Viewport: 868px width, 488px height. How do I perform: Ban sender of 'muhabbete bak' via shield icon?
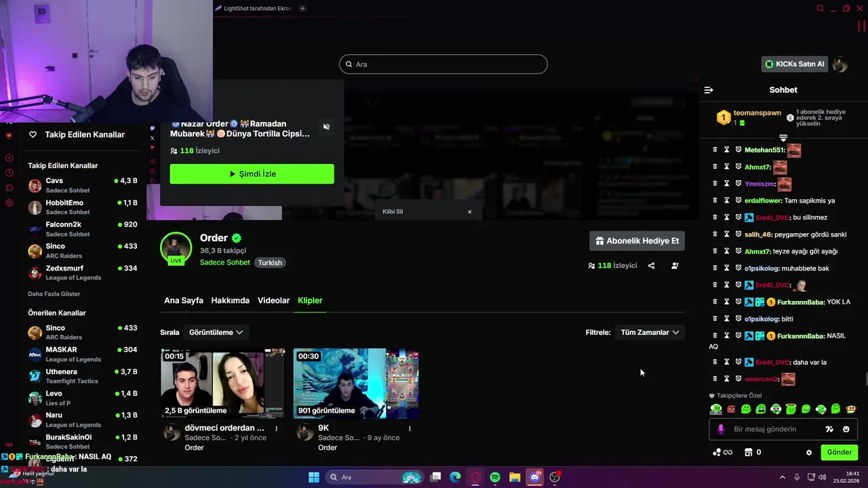(x=738, y=268)
